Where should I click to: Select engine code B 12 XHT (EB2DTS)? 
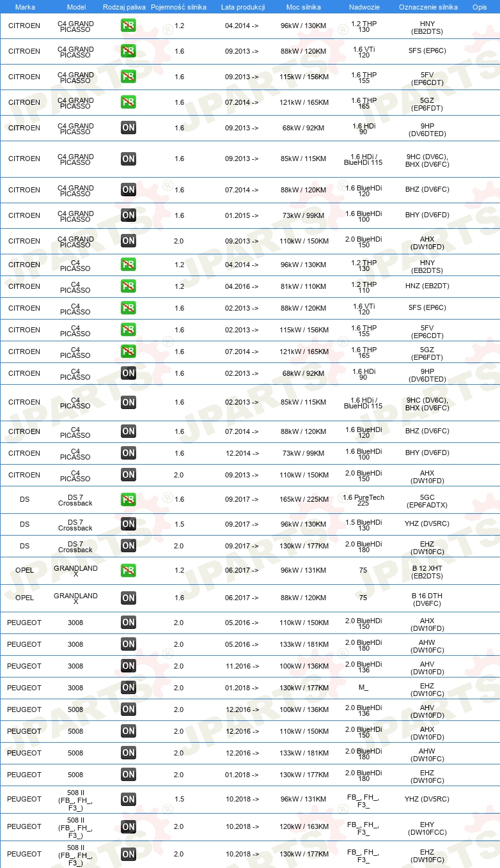coord(428,572)
